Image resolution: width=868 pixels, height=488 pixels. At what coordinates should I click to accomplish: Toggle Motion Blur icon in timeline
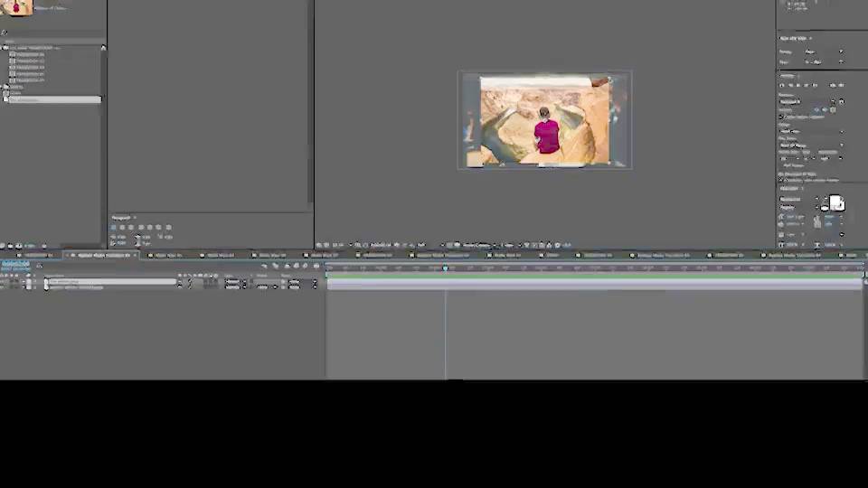(305, 266)
